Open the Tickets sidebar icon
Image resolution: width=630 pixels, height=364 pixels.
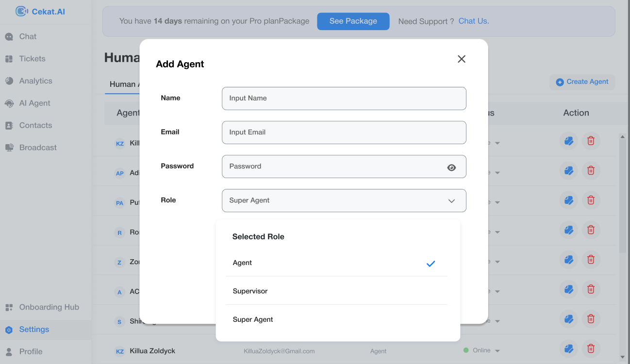point(9,59)
